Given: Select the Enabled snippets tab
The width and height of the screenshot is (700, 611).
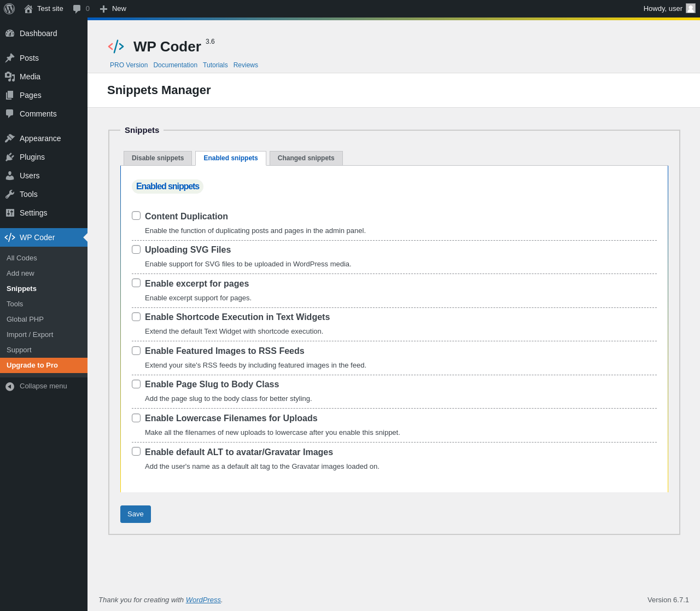Looking at the screenshot, I should [x=231, y=158].
